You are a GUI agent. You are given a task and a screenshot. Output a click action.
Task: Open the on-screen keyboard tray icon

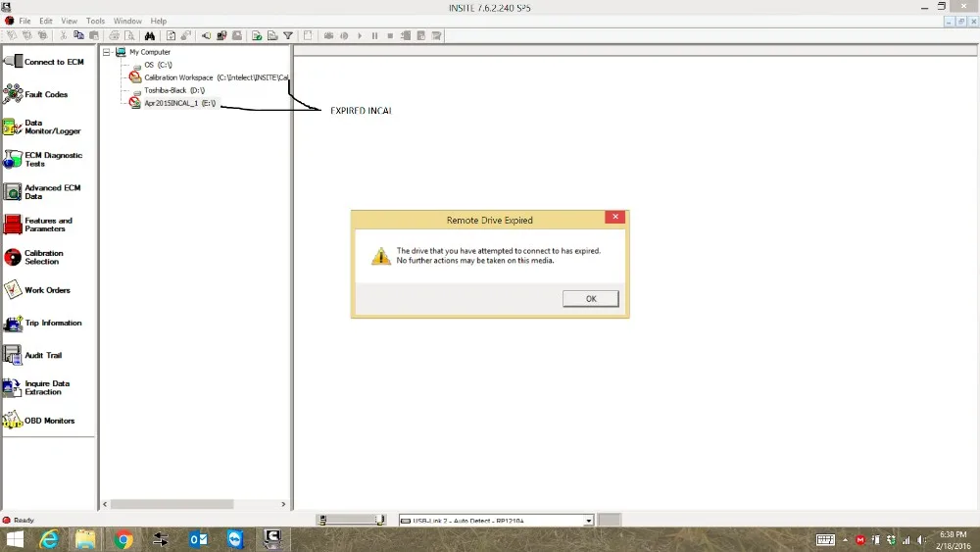[825, 540]
